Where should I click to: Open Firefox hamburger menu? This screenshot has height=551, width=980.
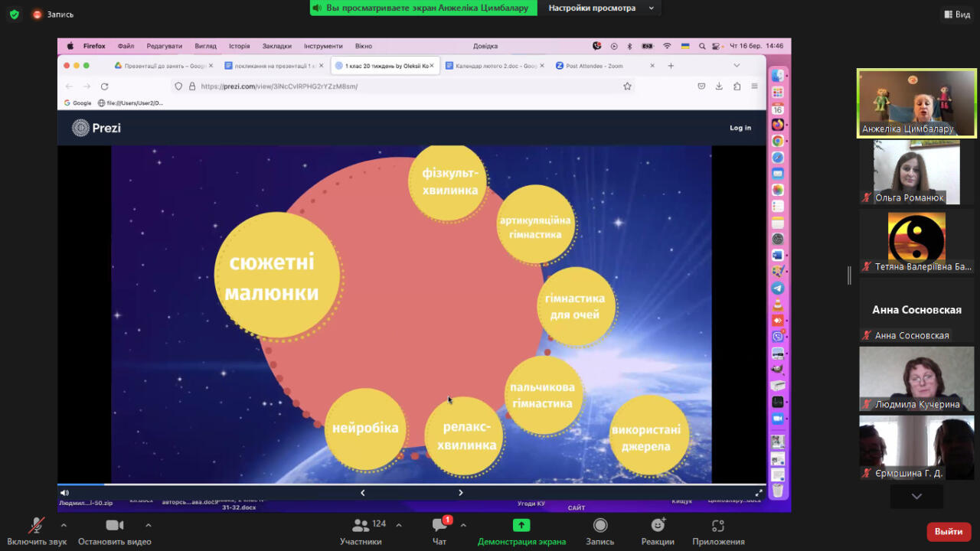755,86
